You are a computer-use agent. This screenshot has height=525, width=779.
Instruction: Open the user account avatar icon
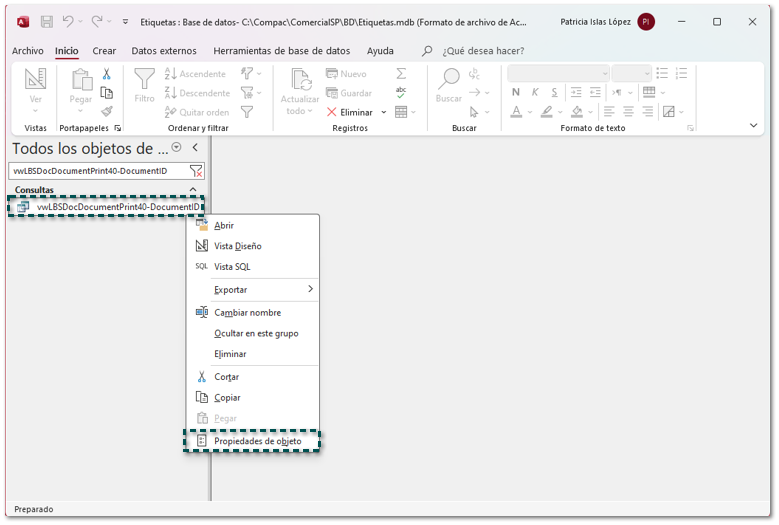(x=646, y=21)
